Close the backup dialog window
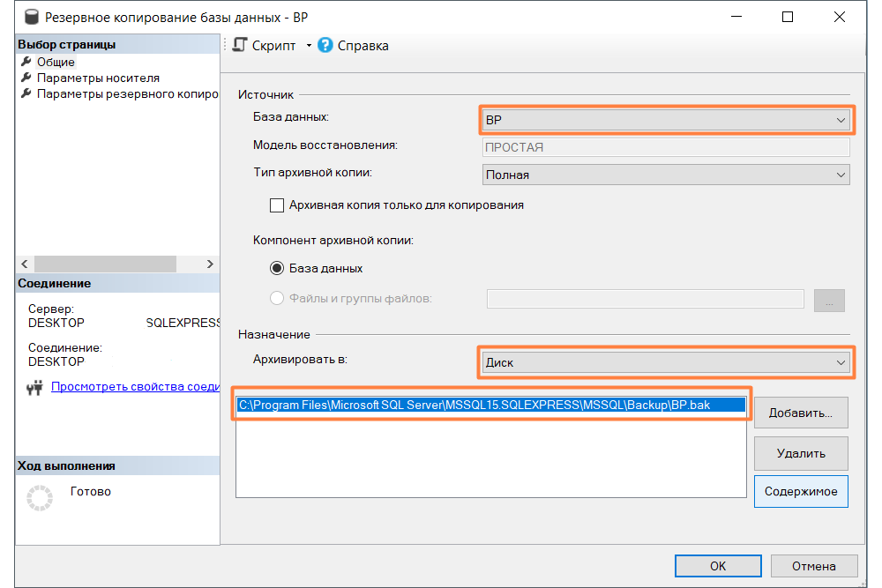This screenshot has width=882, height=588. [x=840, y=17]
